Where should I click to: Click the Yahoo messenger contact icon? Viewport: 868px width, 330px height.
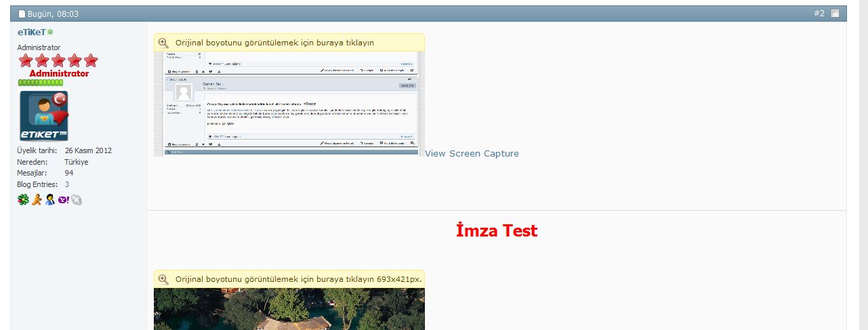pyautogui.click(x=63, y=200)
